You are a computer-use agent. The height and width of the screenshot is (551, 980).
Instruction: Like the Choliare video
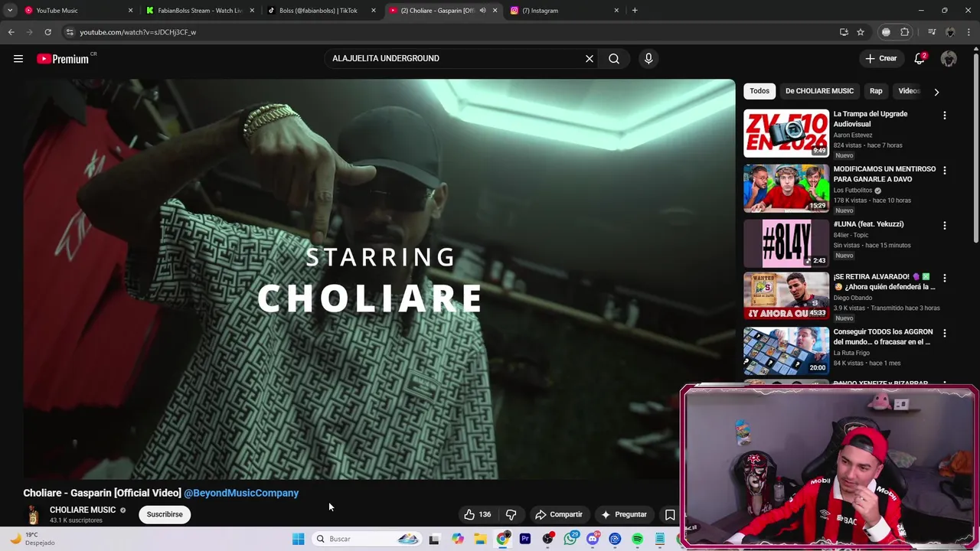(x=478, y=514)
